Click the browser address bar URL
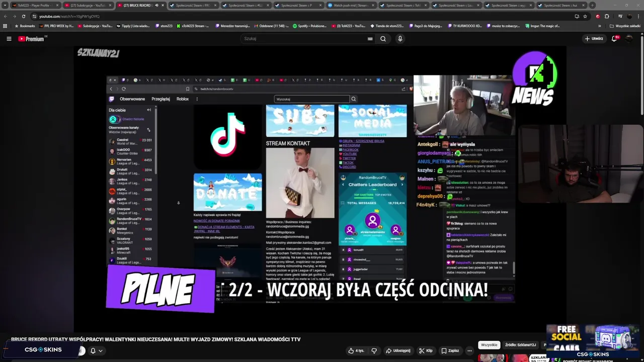This screenshot has width=644, height=362. pyautogui.click(x=69, y=16)
